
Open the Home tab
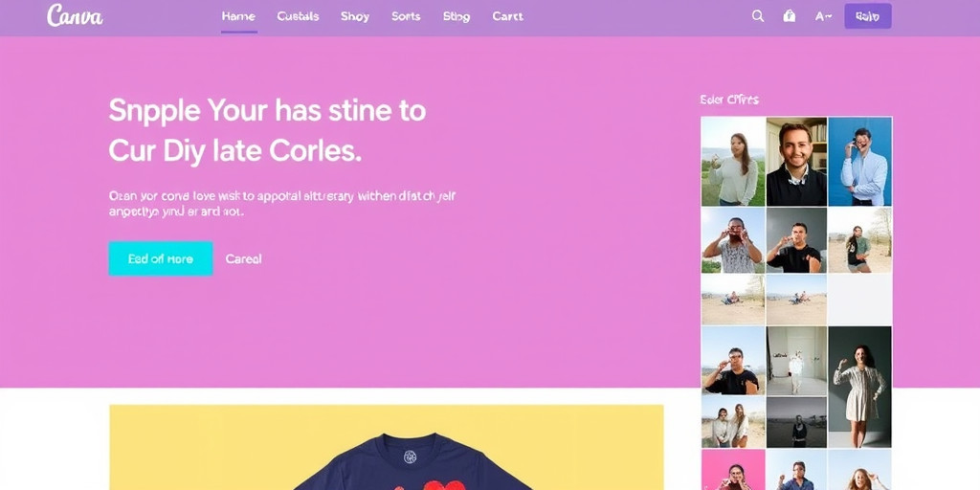(238, 16)
